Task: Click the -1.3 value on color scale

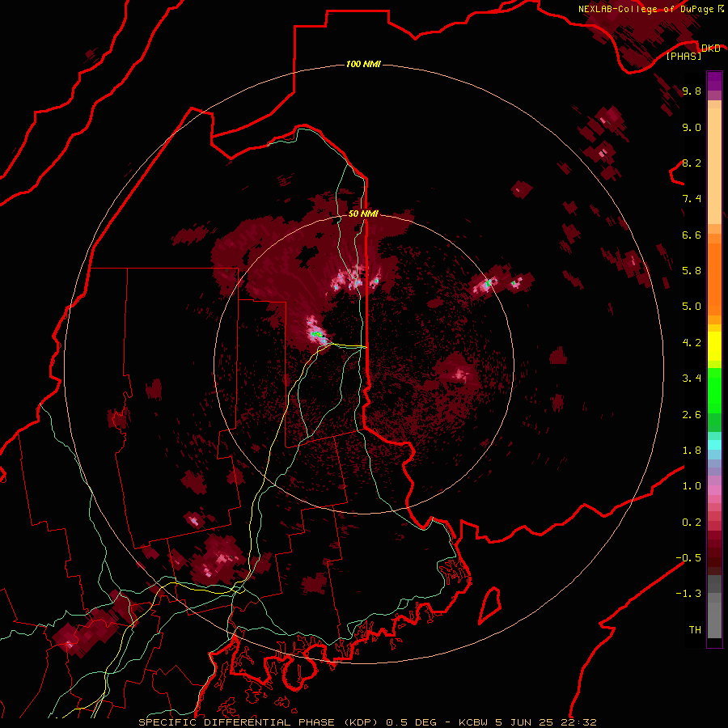Action: coord(688,594)
